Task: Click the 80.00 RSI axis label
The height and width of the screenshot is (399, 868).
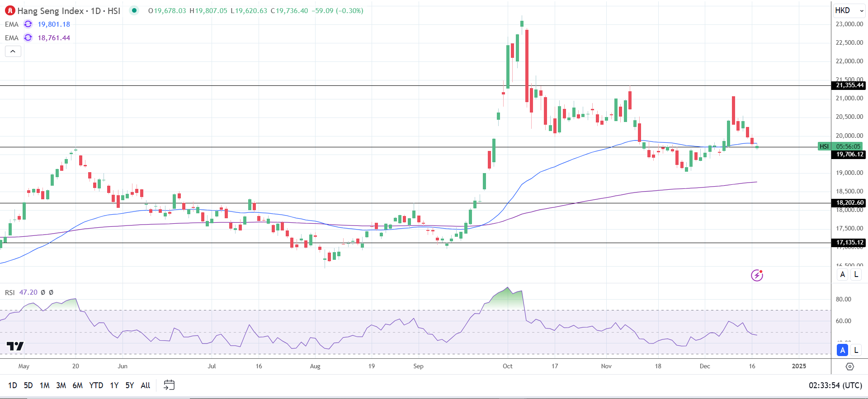Action: point(844,299)
